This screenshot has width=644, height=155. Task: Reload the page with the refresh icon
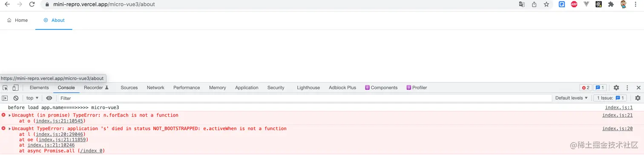click(x=32, y=4)
